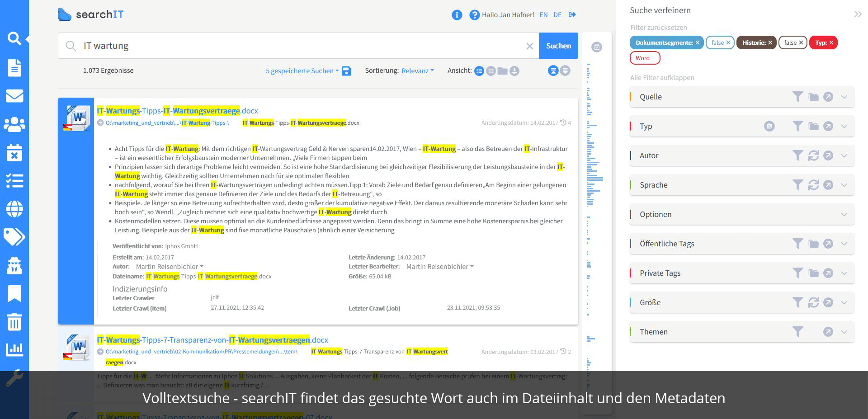Remove the false chip after Historie

(801, 42)
